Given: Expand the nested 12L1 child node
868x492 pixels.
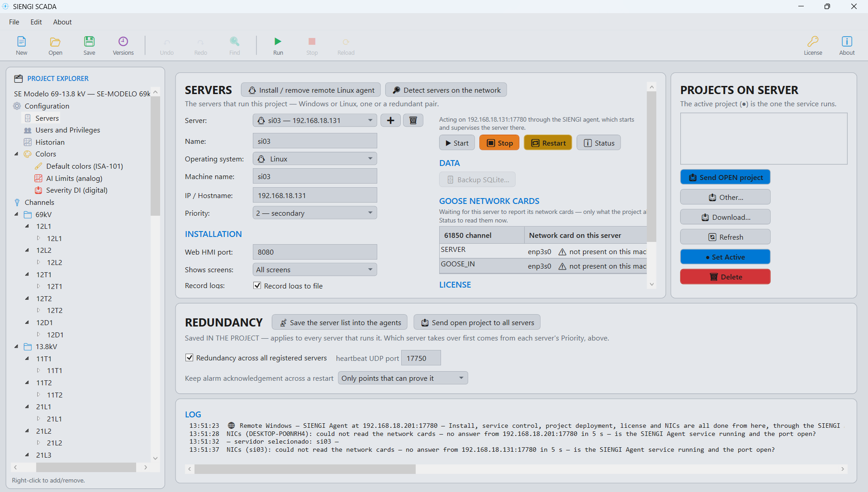Looking at the screenshot, I should 38,238.
